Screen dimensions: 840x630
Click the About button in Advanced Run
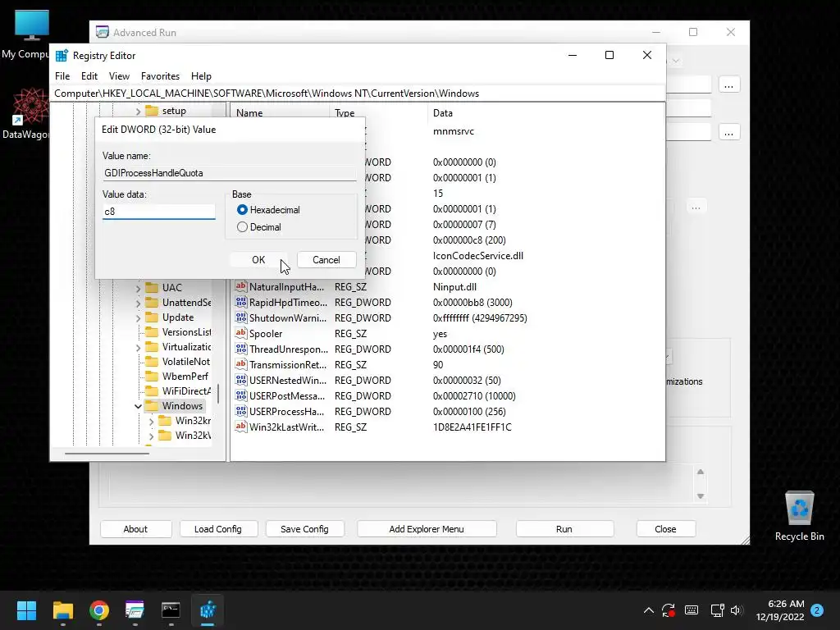135,529
